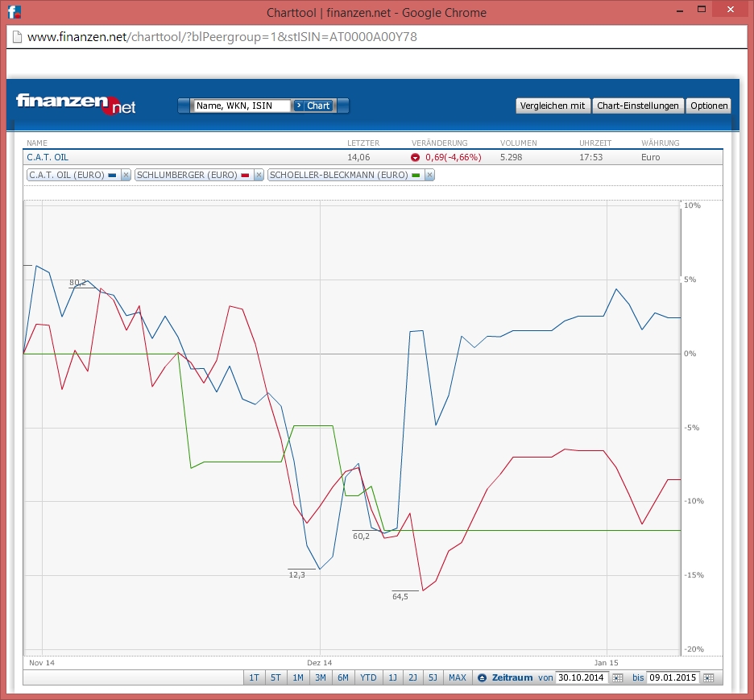Click the finanzen favicon in the title bar
Screen dimensions: 754x700
pyautogui.click(x=14, y=12)
